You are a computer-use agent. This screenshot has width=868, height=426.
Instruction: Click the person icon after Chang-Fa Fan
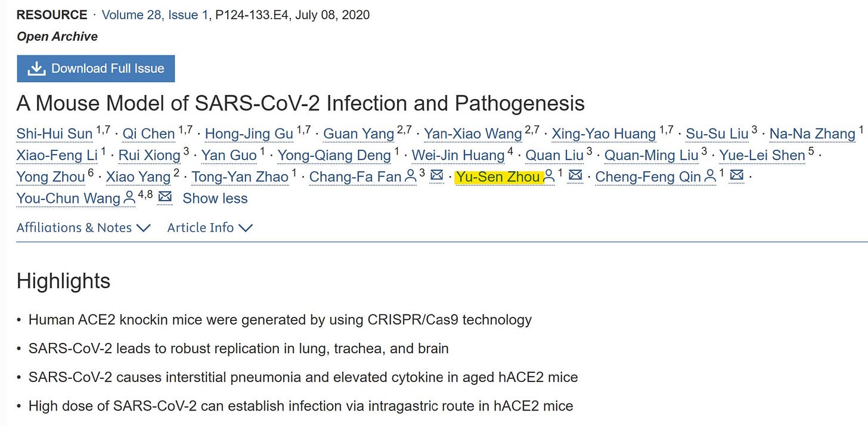410,176
